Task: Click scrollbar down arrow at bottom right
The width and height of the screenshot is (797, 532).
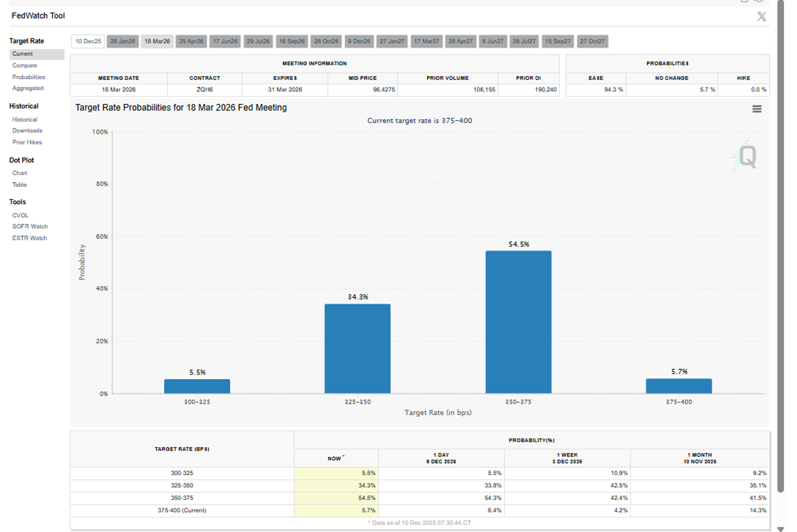Action: 780,529
